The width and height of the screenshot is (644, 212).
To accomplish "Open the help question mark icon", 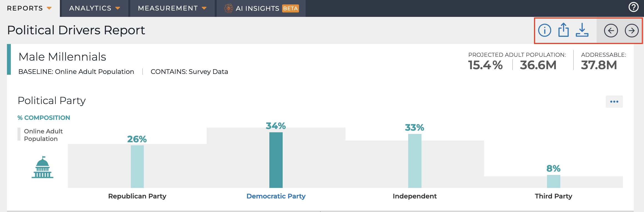I will click(x=633, y=7).
